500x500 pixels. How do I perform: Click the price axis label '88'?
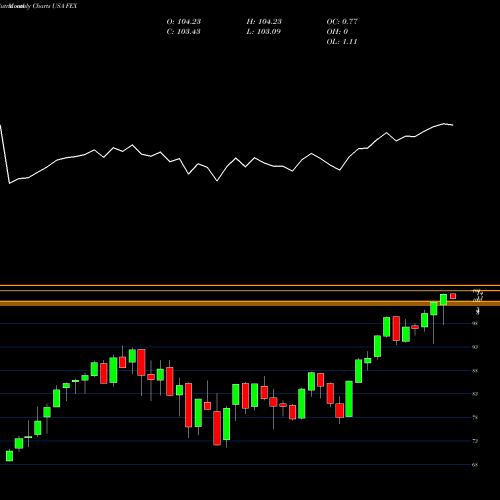point(475,371)
